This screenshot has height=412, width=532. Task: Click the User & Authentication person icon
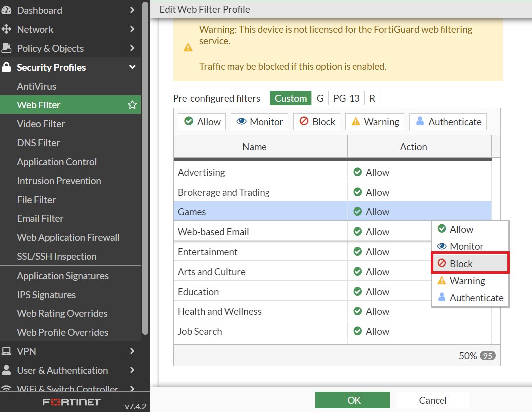pos(6,370)
